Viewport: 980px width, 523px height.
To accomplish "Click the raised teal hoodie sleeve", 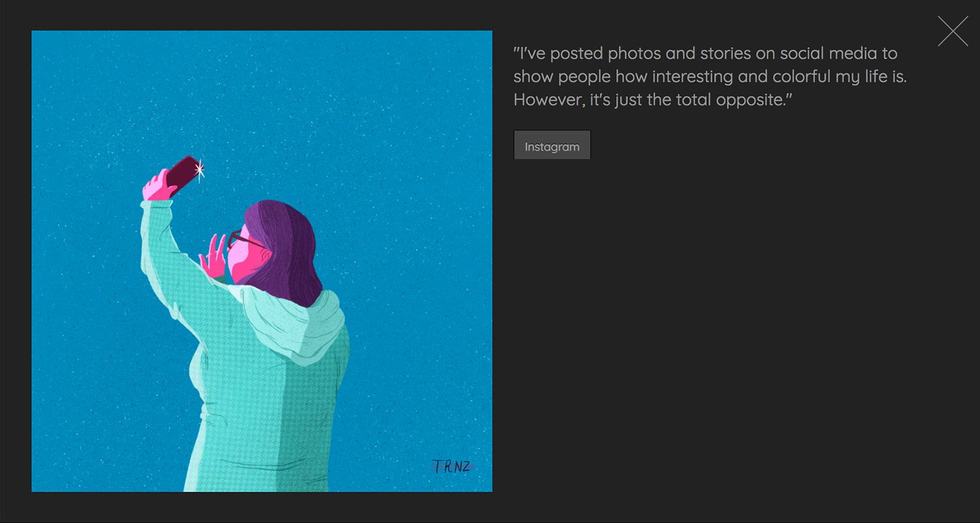I will click(x=163, y=255).
